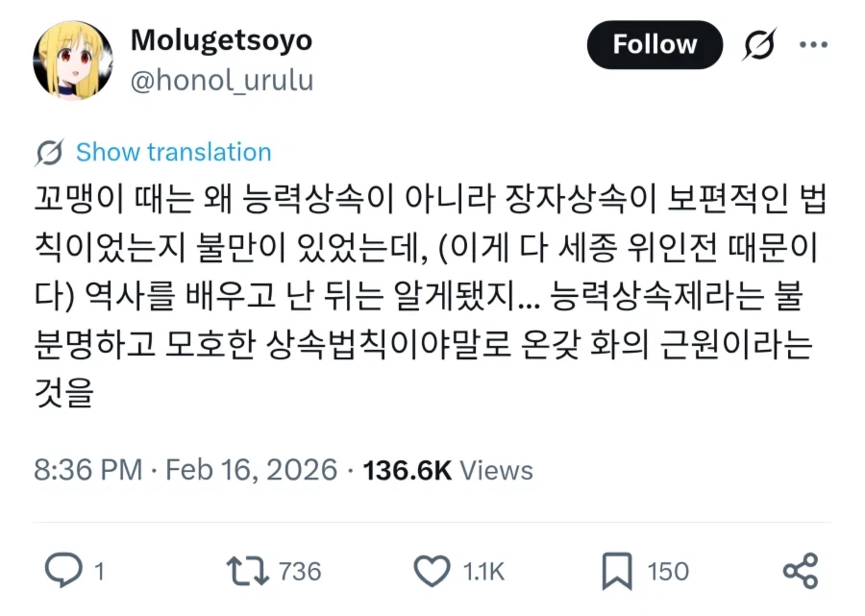Ask Grok about this post
The image size is (865, 616).
[x=759, y=44]
